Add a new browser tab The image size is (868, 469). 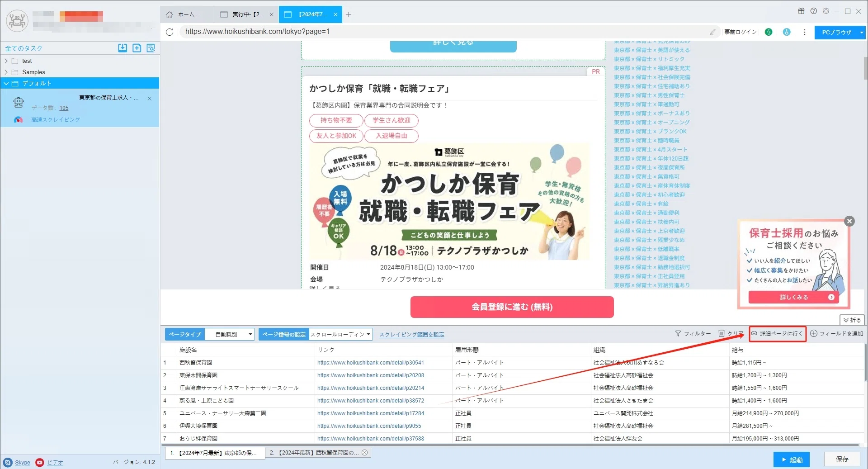pyautogui.click(x=348, y=14)
